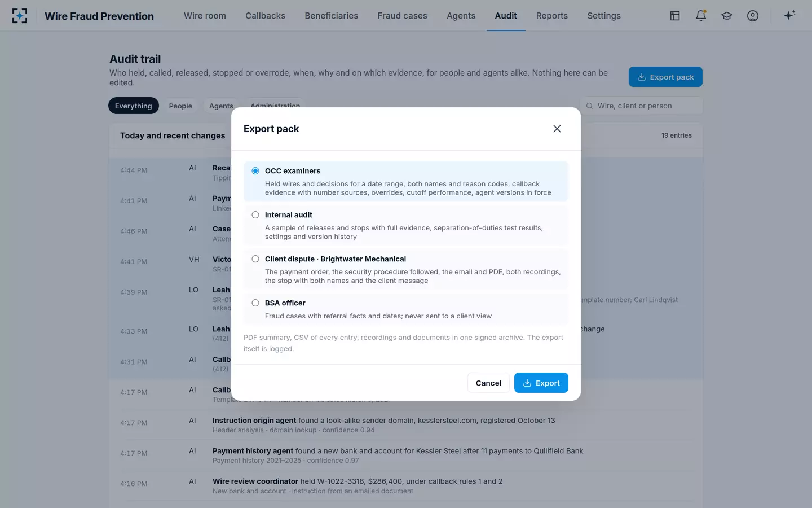Viewport: 812px width, 508px height.
Task: Click the VH initials in 4:41 PM row
Action: tap(194, 260)
